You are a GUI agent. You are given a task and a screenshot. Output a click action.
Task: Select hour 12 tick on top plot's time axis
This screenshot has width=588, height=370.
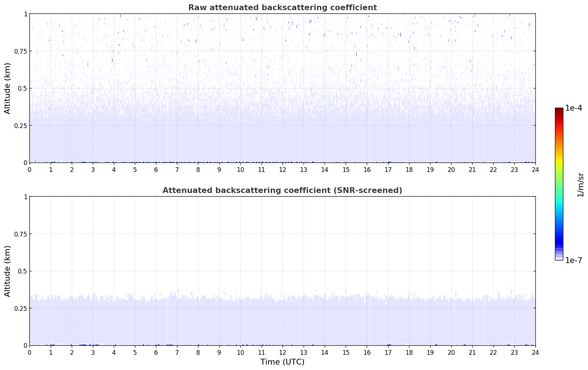[x=282, y=169]
